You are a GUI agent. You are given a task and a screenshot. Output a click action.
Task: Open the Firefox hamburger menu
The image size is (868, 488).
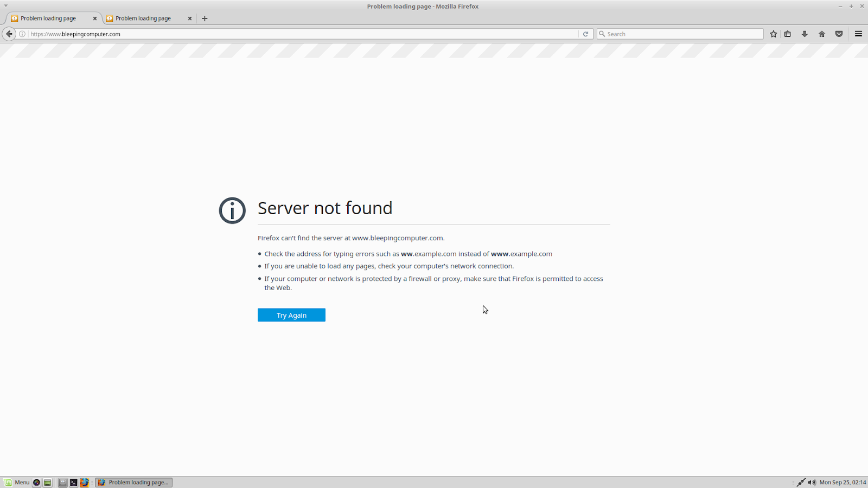coord(858,34)
